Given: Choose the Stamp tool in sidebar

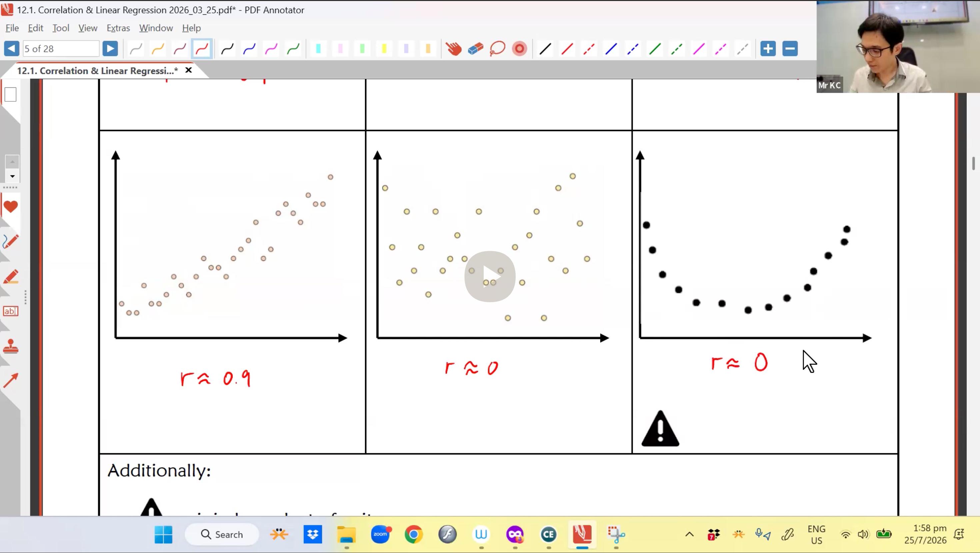Looking at the screenshot, I should tap(10, 346).
